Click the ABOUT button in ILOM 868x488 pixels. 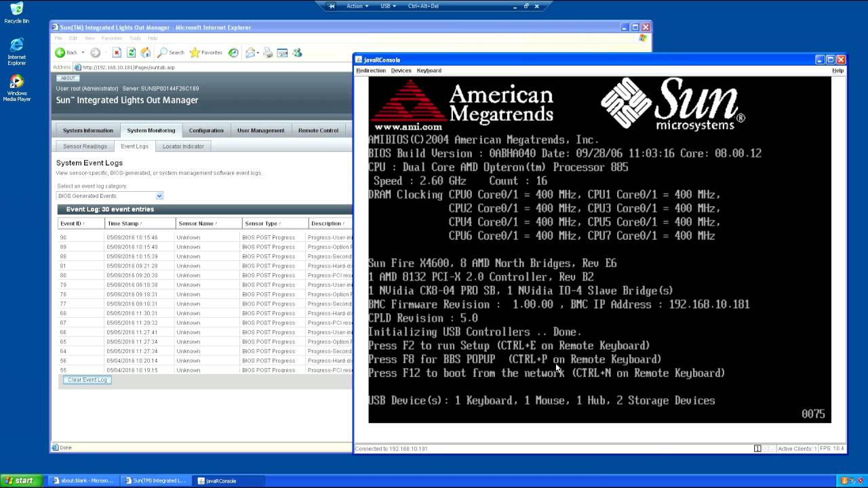pyautogui.click(x=68, y=78)
